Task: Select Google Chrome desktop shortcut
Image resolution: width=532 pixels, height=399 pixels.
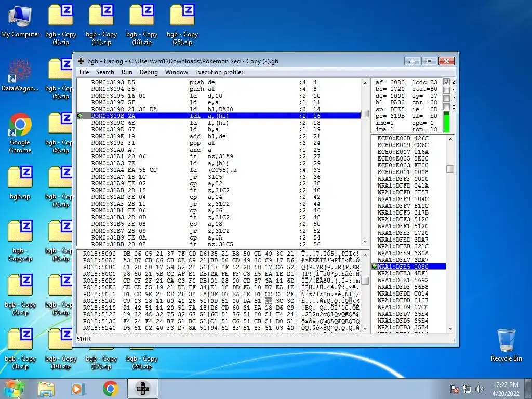Action: (20, 133)
